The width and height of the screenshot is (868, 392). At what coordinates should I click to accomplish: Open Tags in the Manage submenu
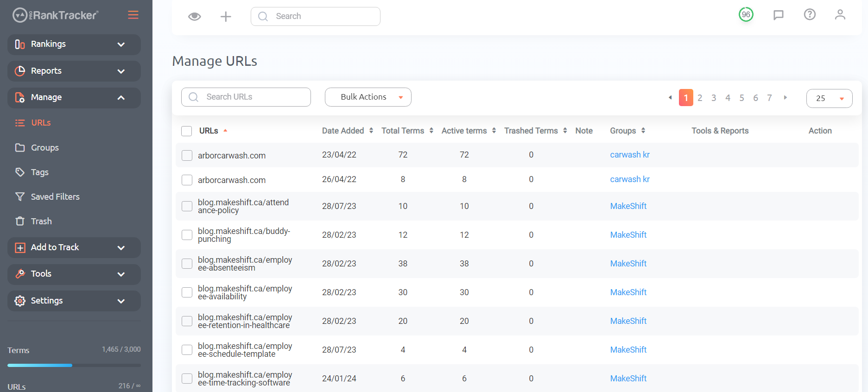point(40,172)
